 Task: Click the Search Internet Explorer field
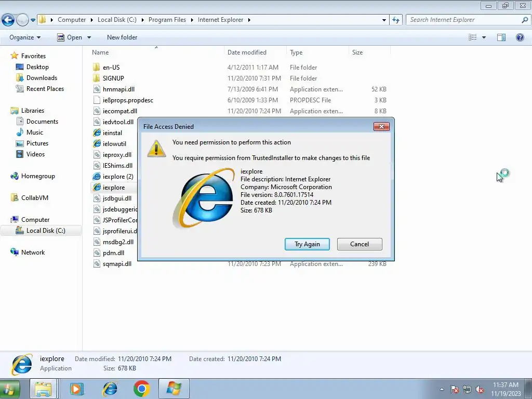pos(463,20)
